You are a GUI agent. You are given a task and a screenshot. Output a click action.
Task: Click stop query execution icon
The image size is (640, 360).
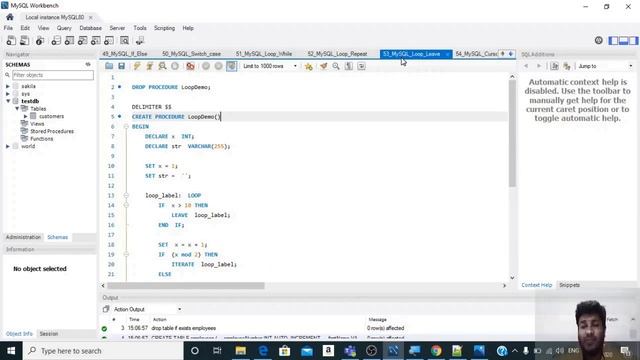click(175, 66)
